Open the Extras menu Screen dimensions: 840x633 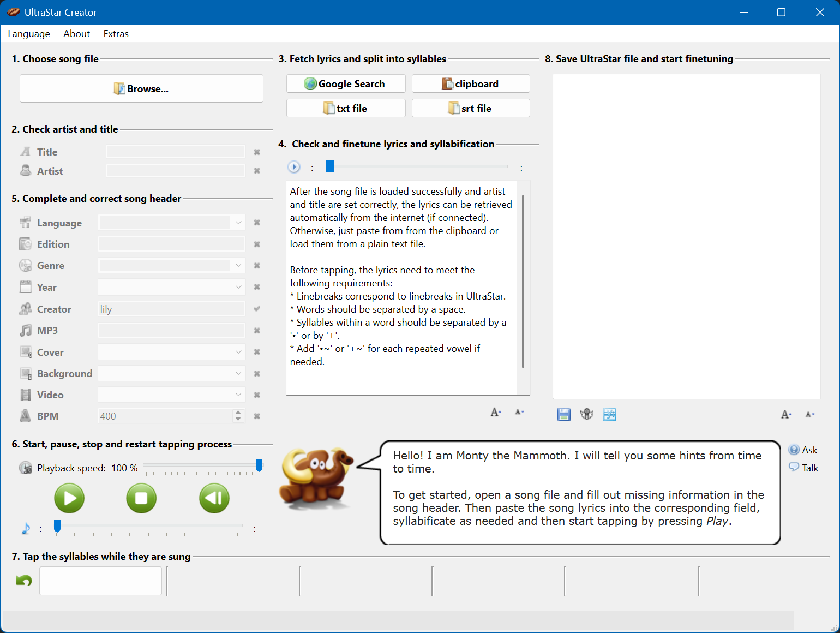[x=116, y=34]
